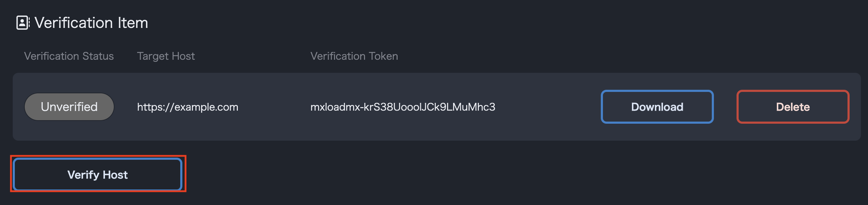The height and width of the screenshot is (205, 868).
Task: Click the mxloadmx verification token string
Action: click(403, 107)
